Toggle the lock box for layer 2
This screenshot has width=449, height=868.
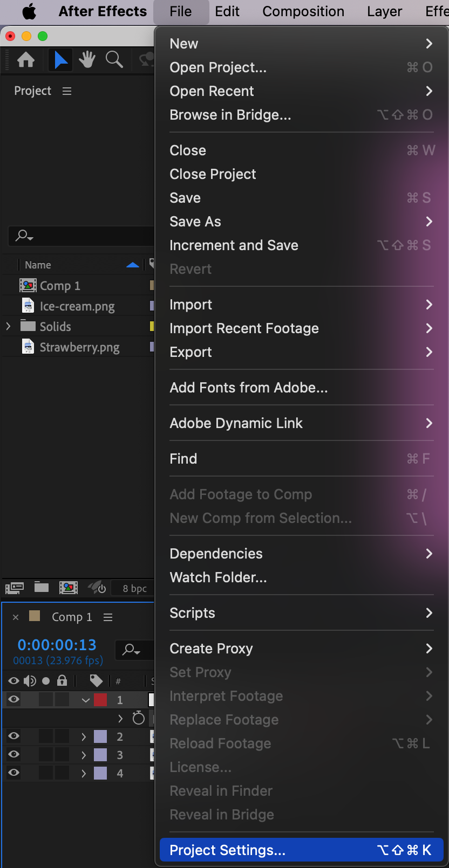(62, 736)
